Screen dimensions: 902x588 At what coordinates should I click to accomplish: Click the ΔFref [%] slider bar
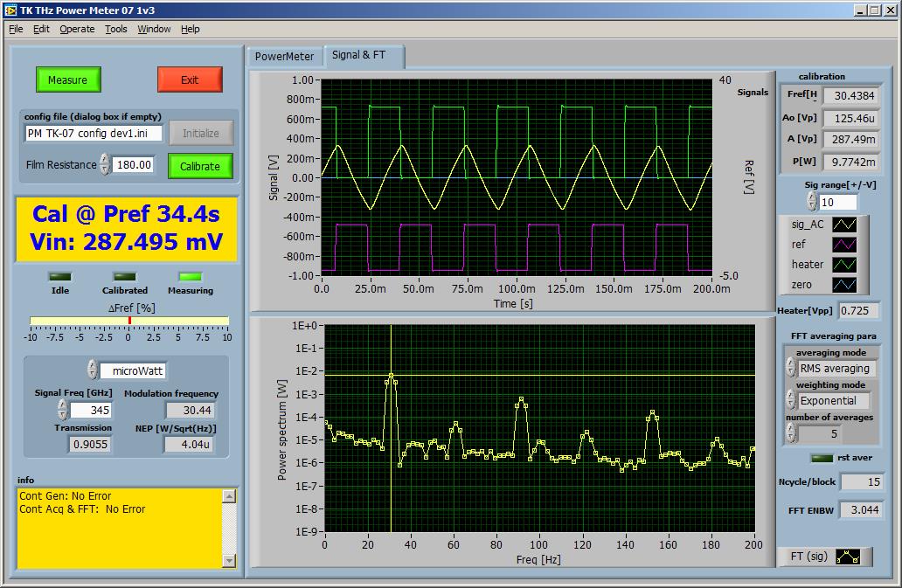pyautogui.click(x=129, y=321)
